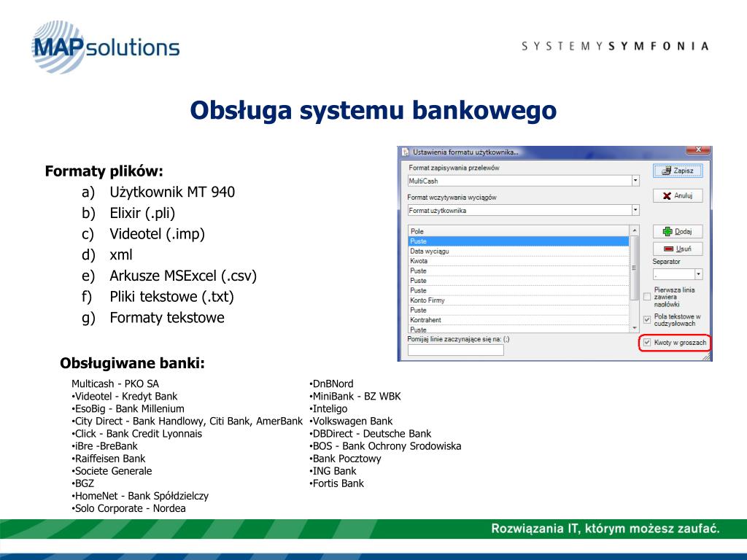Viewport: 747px width, 560px height.
Task: Select the highlighted 'Puste' row
Action: tap(519, 241)
